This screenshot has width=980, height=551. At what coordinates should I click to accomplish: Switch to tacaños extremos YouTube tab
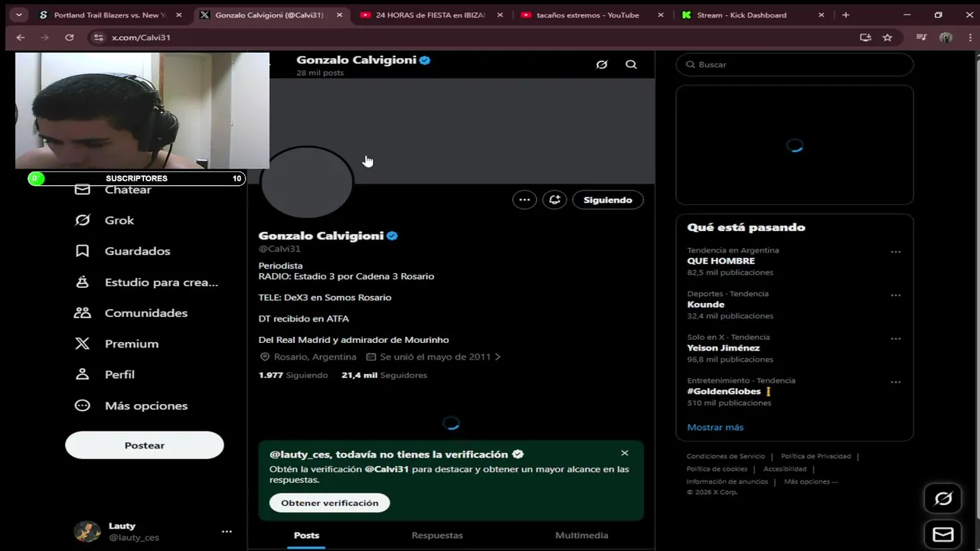click(587, 15)
